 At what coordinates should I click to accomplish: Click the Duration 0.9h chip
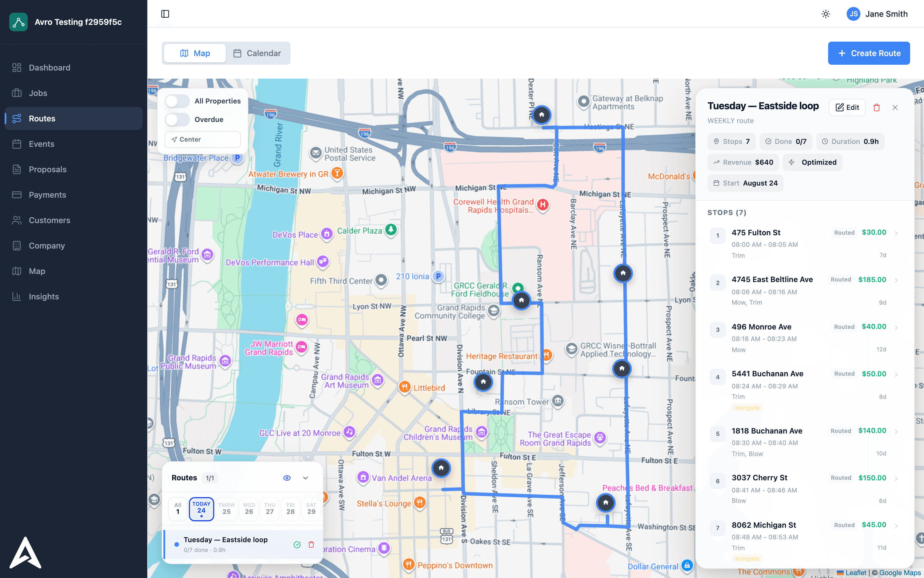coord(850,141)
